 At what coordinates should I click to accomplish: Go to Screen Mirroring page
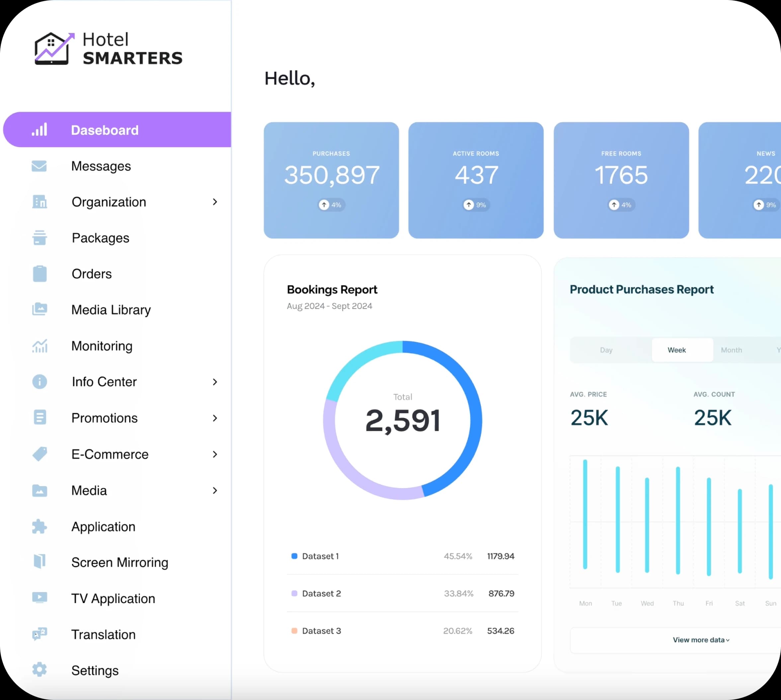[120, 563]
